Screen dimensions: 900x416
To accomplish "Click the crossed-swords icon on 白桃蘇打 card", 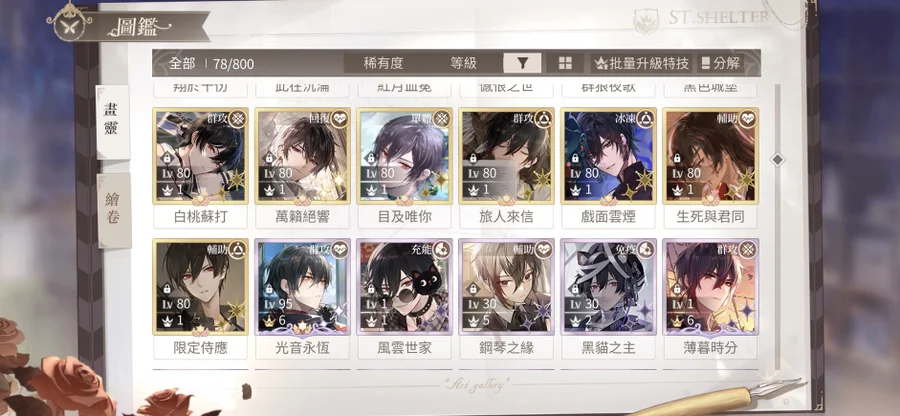I will [x=236, y=119].
